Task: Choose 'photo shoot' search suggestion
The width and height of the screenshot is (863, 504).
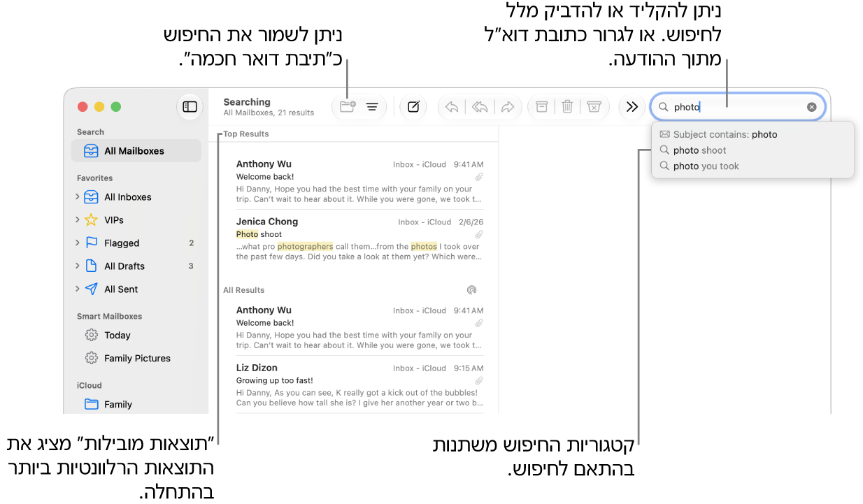Action: pos(753,150)
